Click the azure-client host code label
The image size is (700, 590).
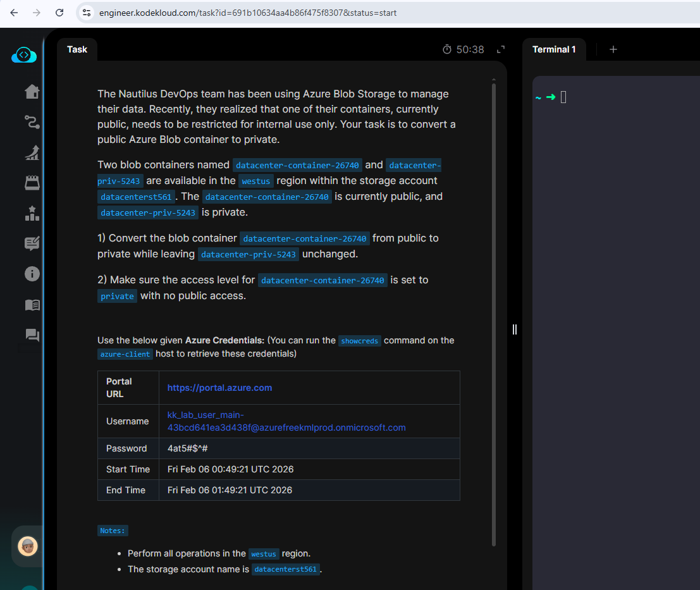click(125, 354)
